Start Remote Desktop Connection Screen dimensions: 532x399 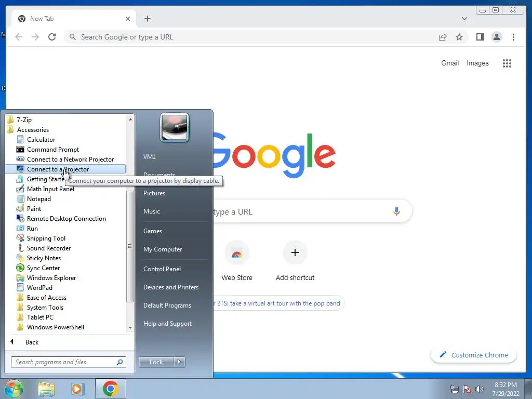point(66,219)
